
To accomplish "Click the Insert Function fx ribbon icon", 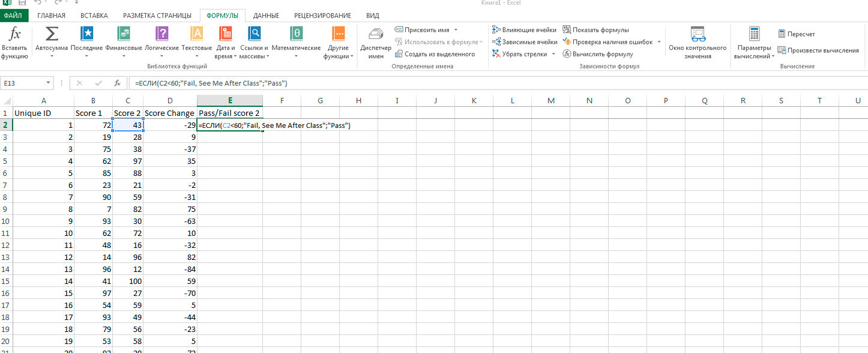I will pyautogui.click(x=14, y=35).
